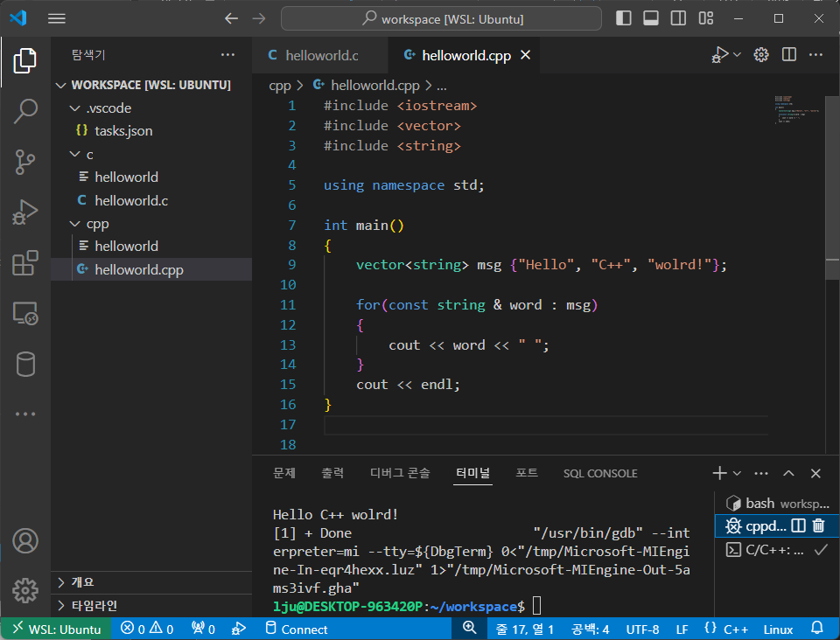Open tasks.json file
840x640 pixels.
[x=151, y=131]
